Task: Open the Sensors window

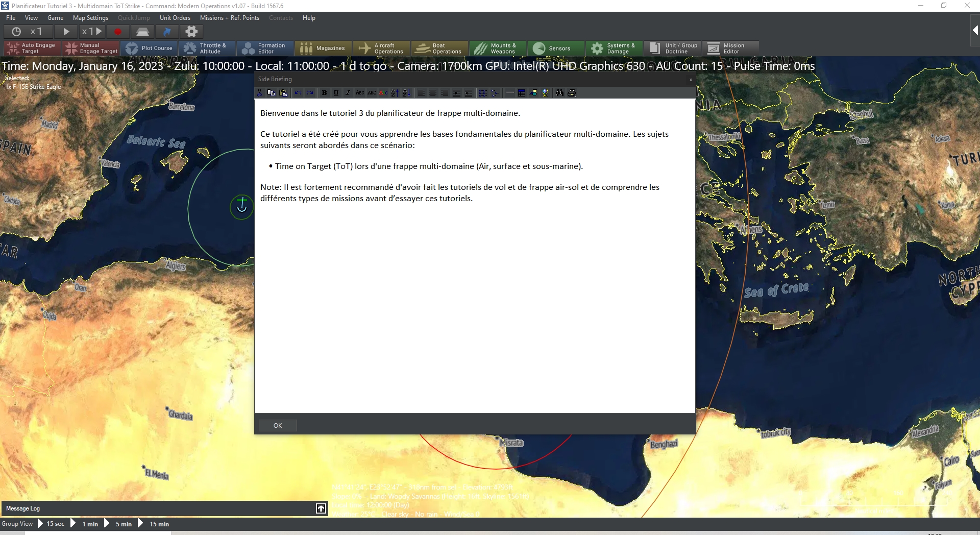Action: (556, 48)
